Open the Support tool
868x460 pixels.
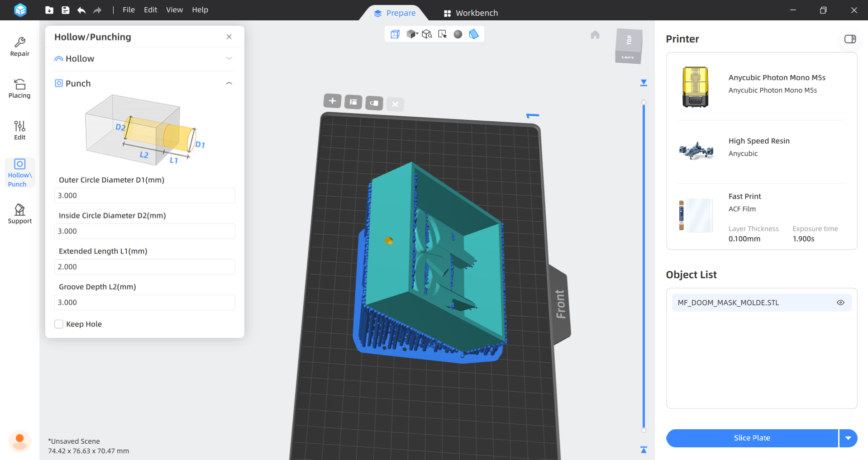coord(19,214)
